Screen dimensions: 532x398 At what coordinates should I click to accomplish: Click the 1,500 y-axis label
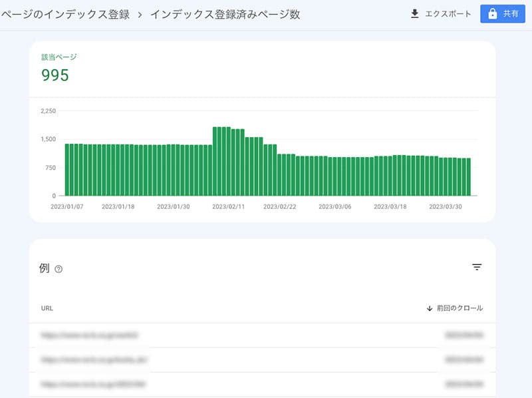(x=48, y=139)
